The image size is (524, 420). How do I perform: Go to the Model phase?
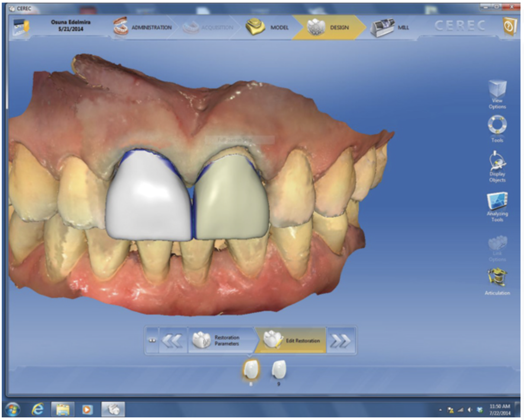point(268,27)
